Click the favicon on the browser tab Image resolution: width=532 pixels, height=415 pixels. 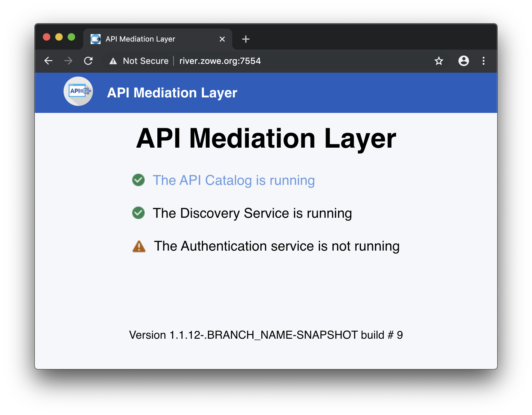coord(95,39)
